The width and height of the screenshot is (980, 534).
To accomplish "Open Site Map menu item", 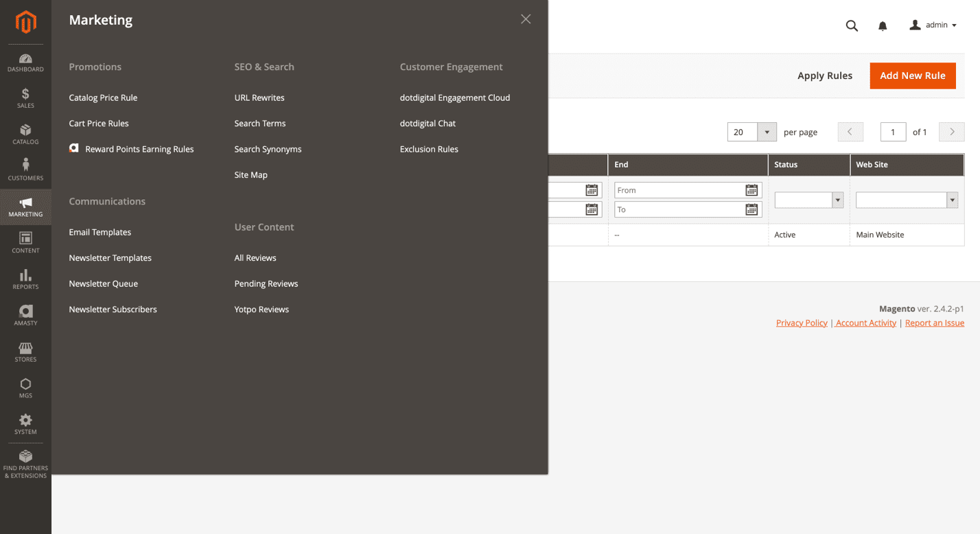I will tap(250, 175).
